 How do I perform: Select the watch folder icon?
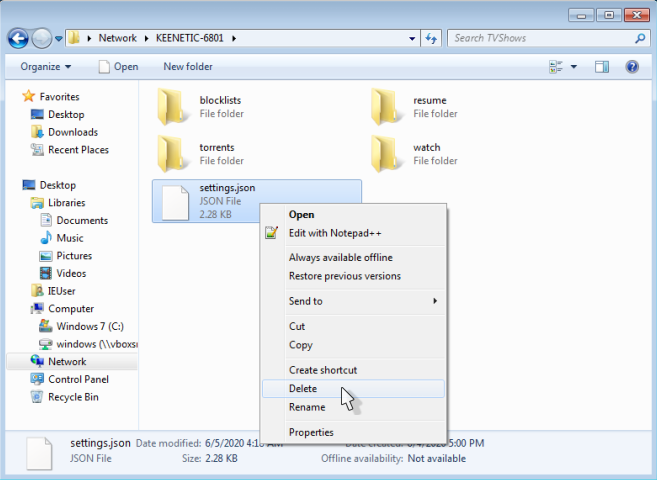pyautogui.click(x=388, y=154)
